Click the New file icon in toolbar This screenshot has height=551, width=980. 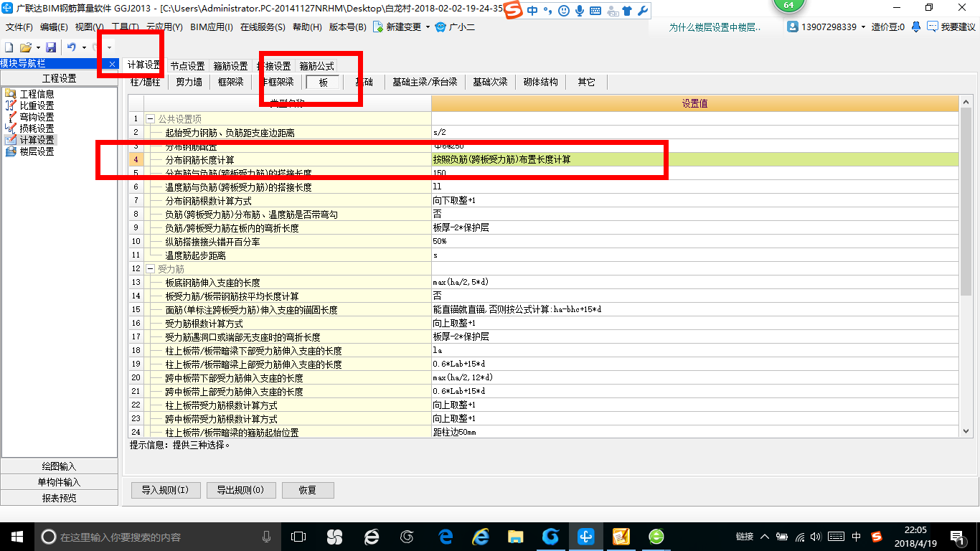[9, 47]
